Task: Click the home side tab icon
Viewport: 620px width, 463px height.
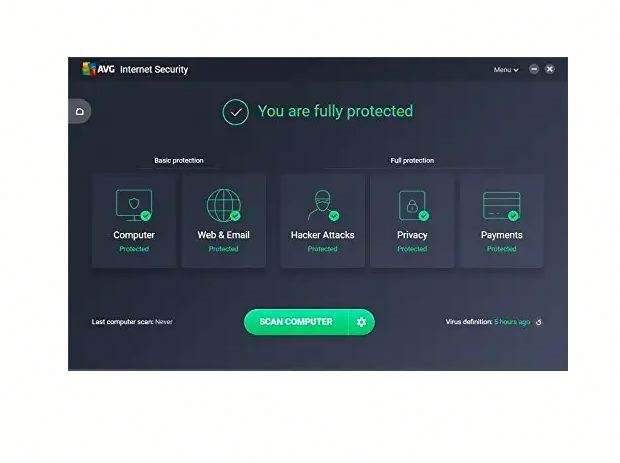Action: point(79,111)
